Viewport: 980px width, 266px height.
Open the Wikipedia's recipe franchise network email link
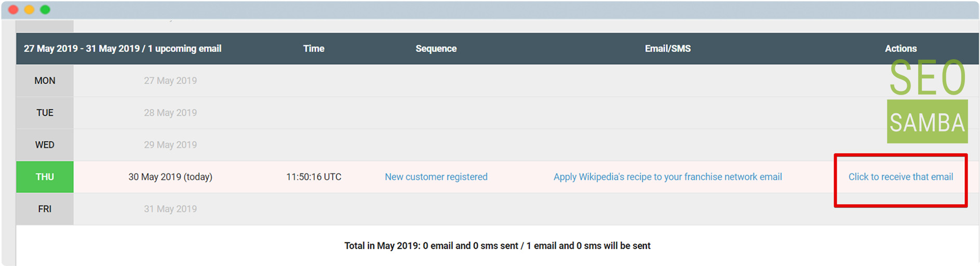[667, 177]
